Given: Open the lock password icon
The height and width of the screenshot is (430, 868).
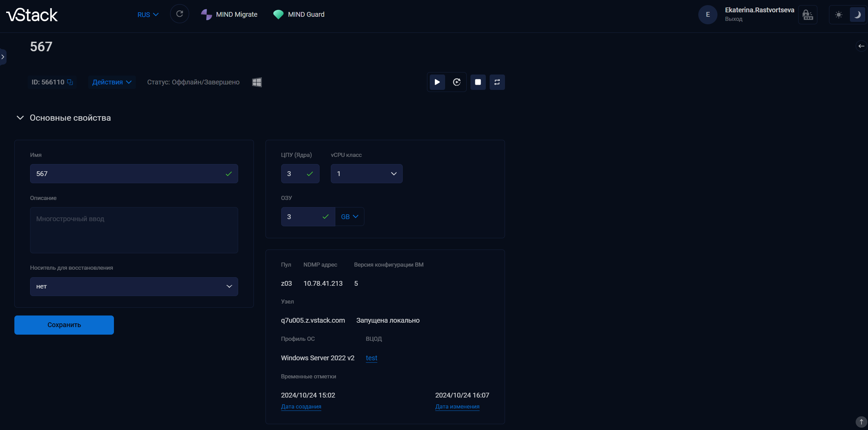Looking at the screenshot, I should (808, 15).
